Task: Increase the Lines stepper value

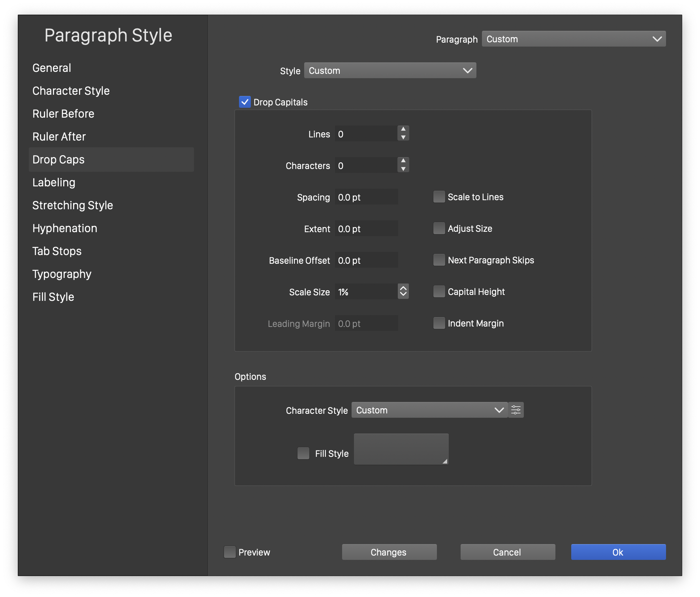Action: pyautogui.click(x=403, y=130)
